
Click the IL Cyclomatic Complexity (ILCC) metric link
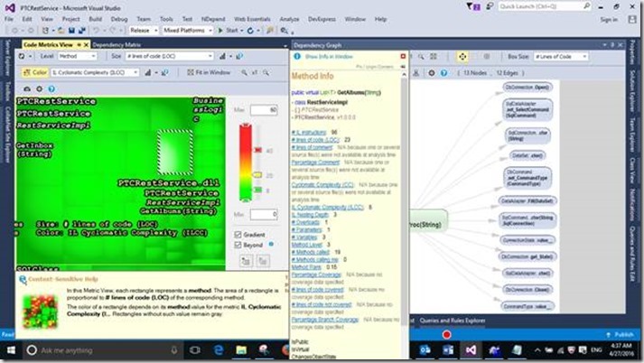tap(328, 208)
